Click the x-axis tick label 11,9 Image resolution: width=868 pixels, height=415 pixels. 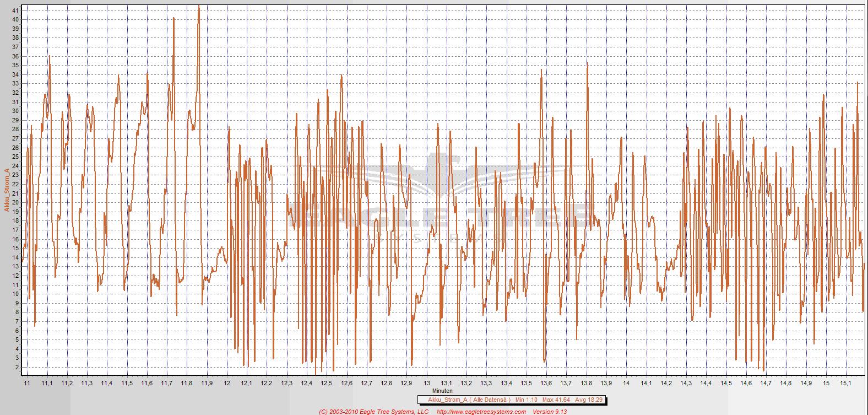click(x=207, y=383)
